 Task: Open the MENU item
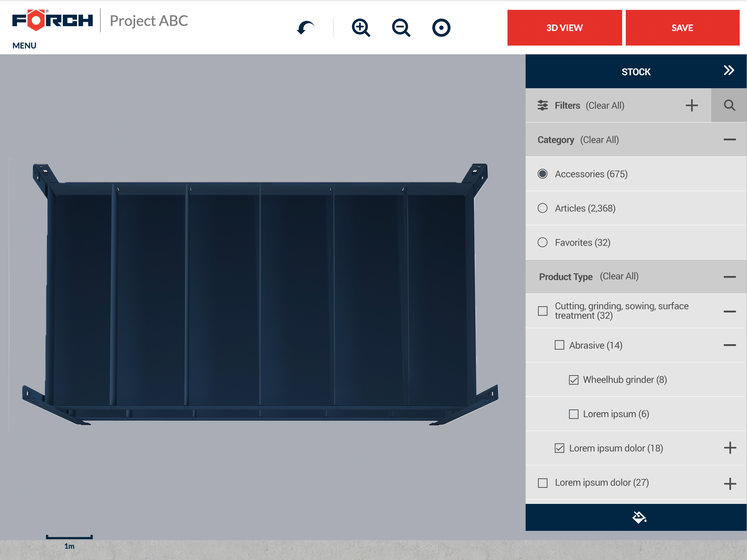coord(24,46)
